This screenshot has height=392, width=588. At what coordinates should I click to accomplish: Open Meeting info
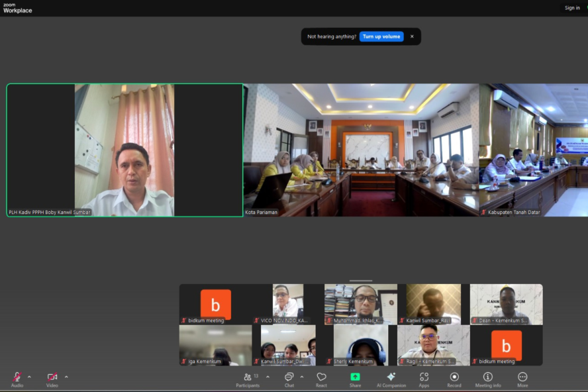click(x=488, y=378)
